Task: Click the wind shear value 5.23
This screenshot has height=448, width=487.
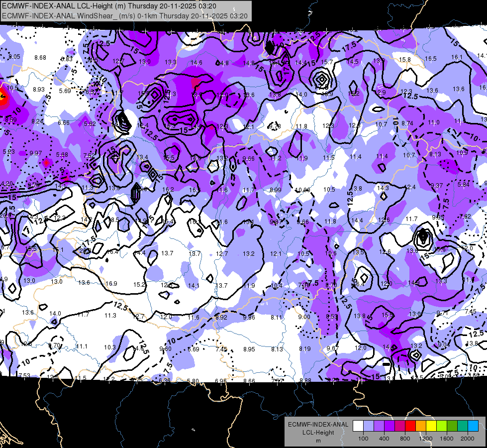Action: coord(8,152)
